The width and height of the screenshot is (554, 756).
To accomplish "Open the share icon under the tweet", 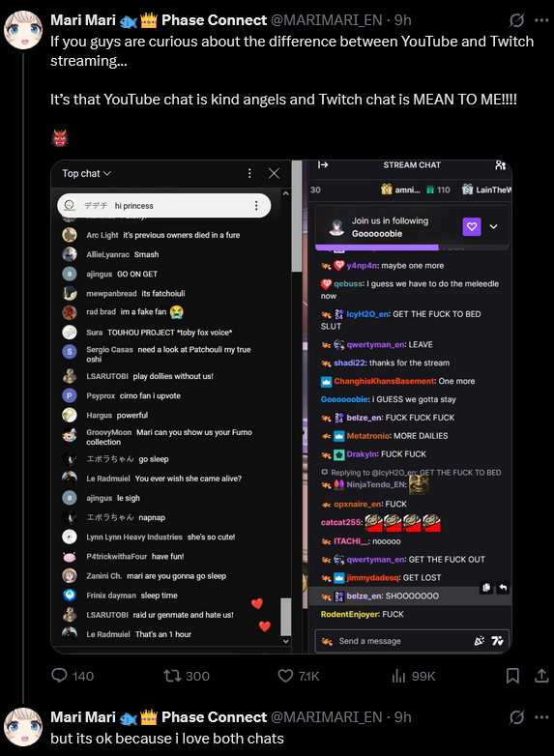I will point(541,676).
